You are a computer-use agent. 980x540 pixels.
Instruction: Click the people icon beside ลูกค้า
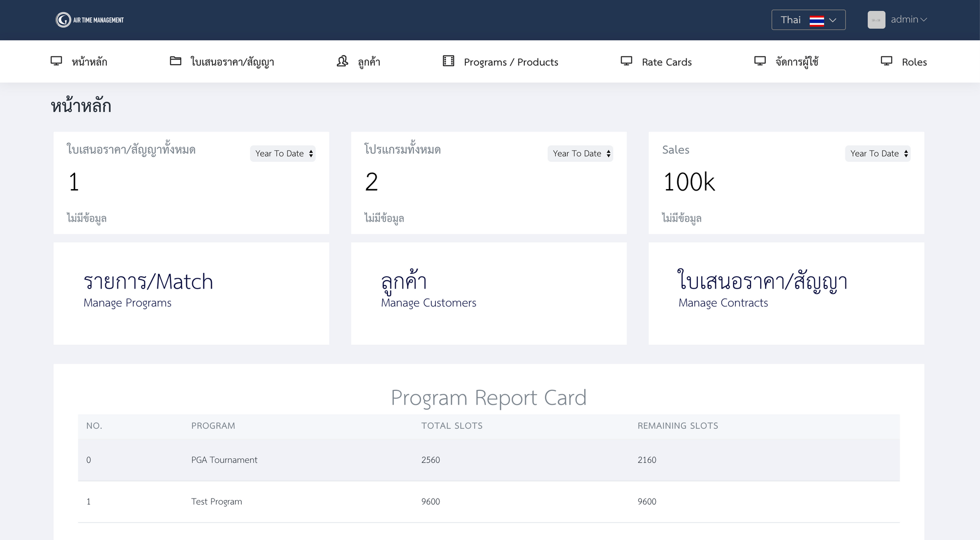(x=343, y=61)
